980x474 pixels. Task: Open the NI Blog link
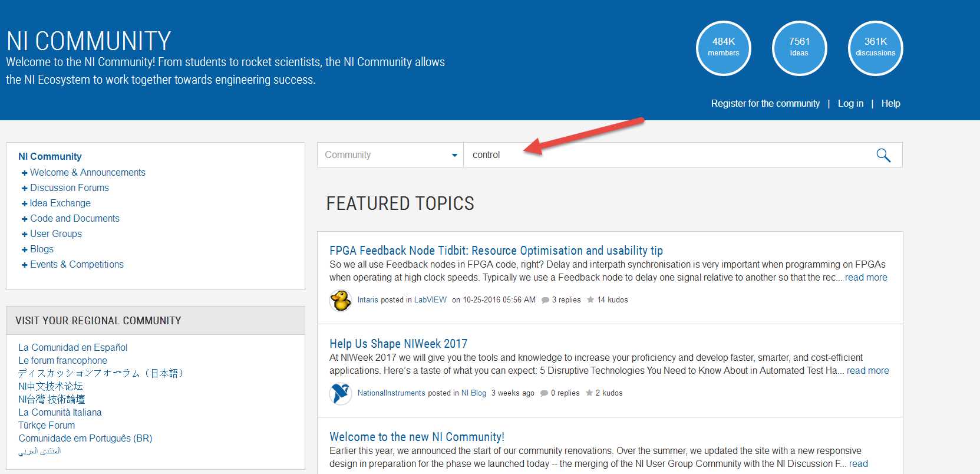click(474, 393)
